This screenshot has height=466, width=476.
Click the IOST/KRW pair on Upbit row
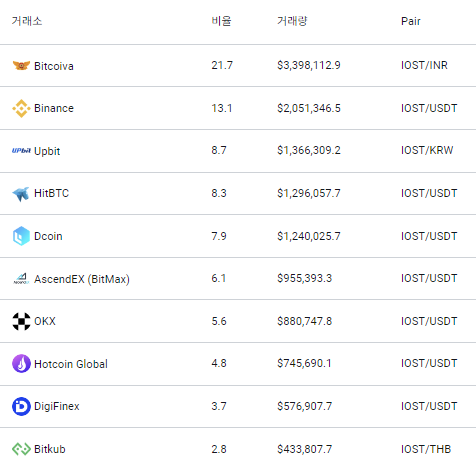pyautogui.click(x=427, y=150)
